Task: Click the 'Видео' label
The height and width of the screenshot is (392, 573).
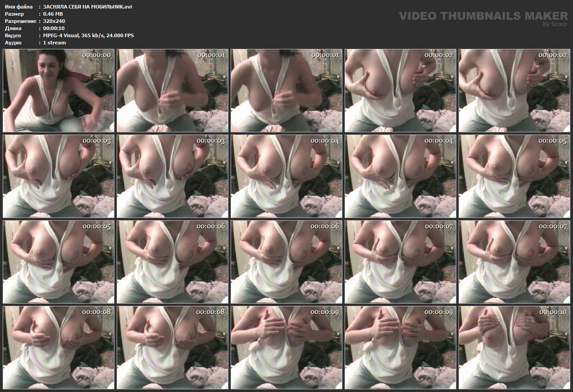Action: pyautogui.click(x=13, y=35)
